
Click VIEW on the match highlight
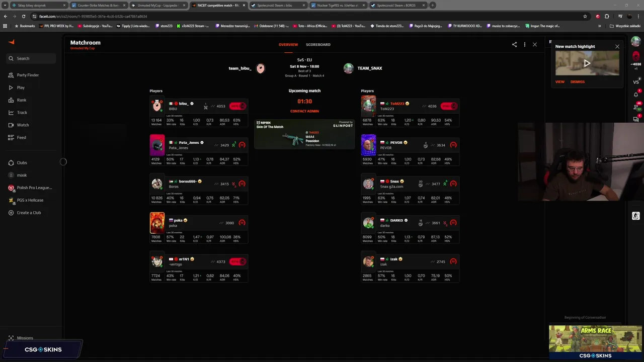point(560,81)
